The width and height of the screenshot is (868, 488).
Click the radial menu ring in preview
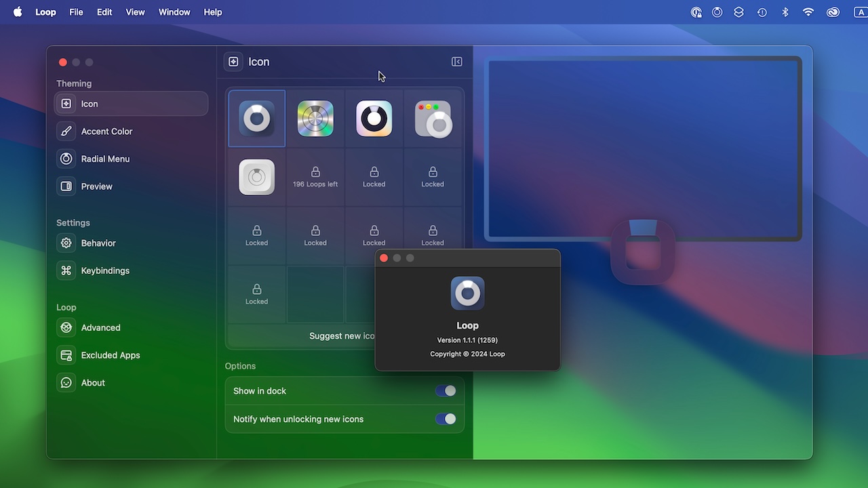[643, 252]
